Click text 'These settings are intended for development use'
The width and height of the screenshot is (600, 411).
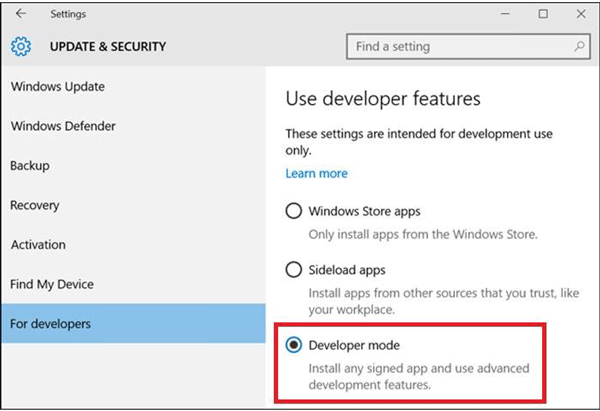coord(419,134)
